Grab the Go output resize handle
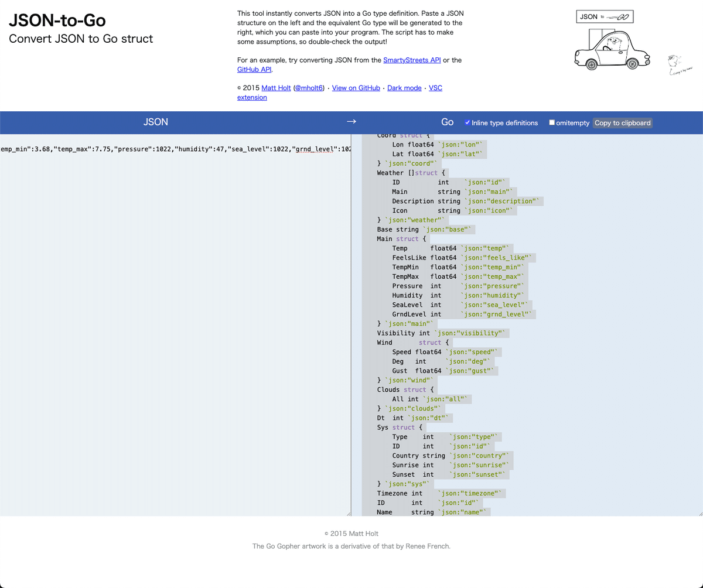The width and height of the screenshot is (703, 588). pos(699,513)
